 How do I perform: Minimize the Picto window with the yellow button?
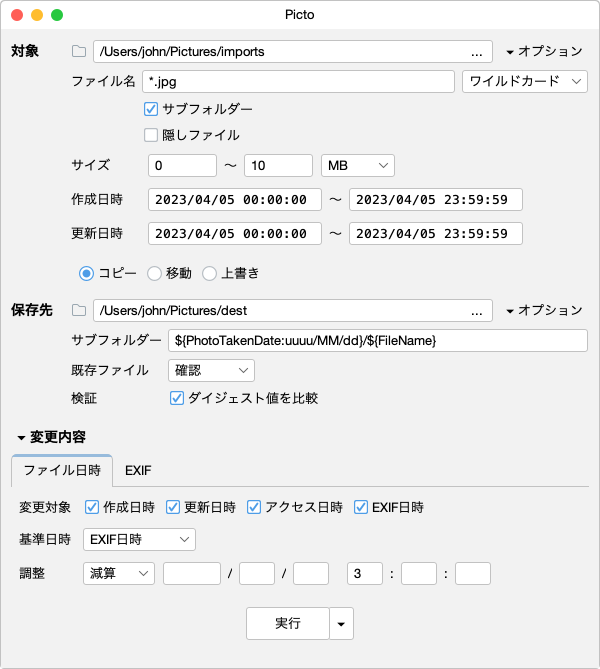pos(37,15)
